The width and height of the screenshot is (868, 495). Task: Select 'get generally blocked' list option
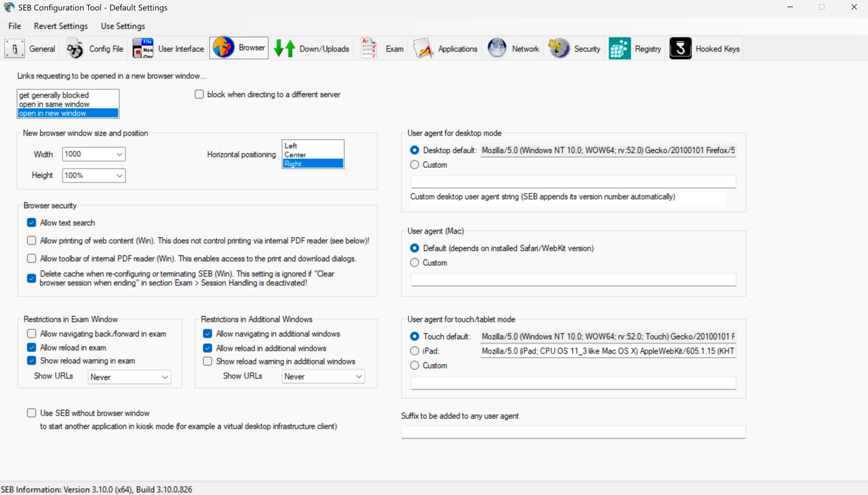coord(54,95)
